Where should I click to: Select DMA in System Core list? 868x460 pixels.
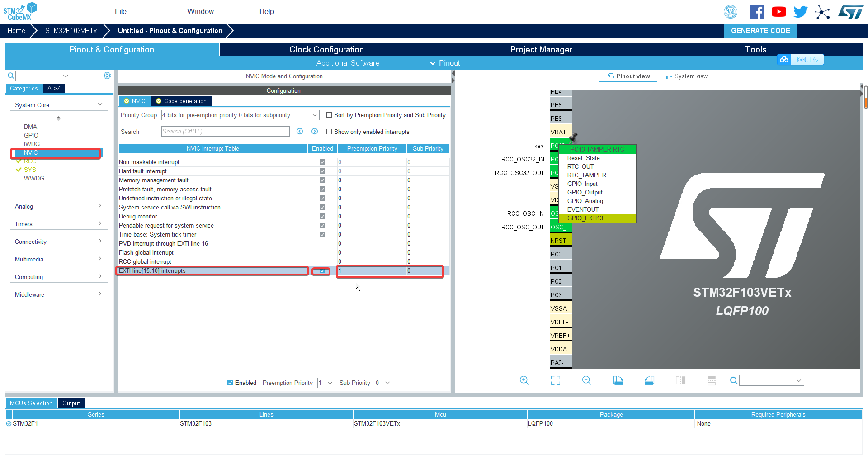pos(30,127)
